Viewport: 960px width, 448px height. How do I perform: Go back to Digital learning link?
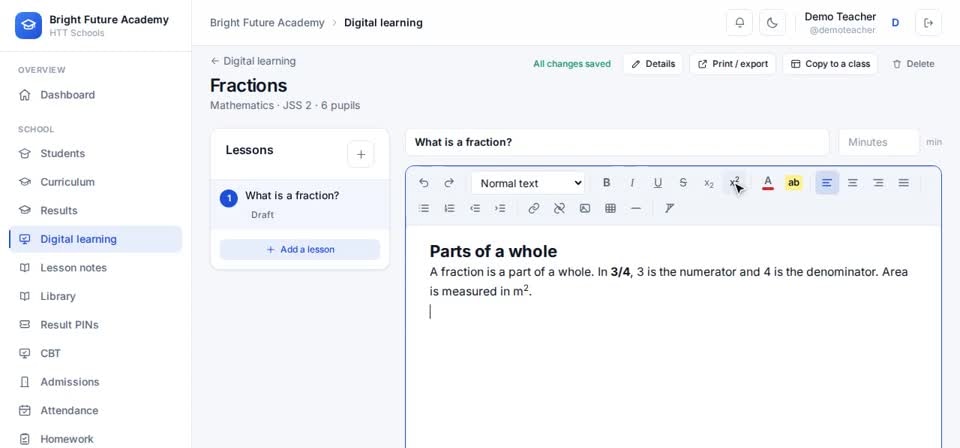pyautogui.click(x=253, y=61)
